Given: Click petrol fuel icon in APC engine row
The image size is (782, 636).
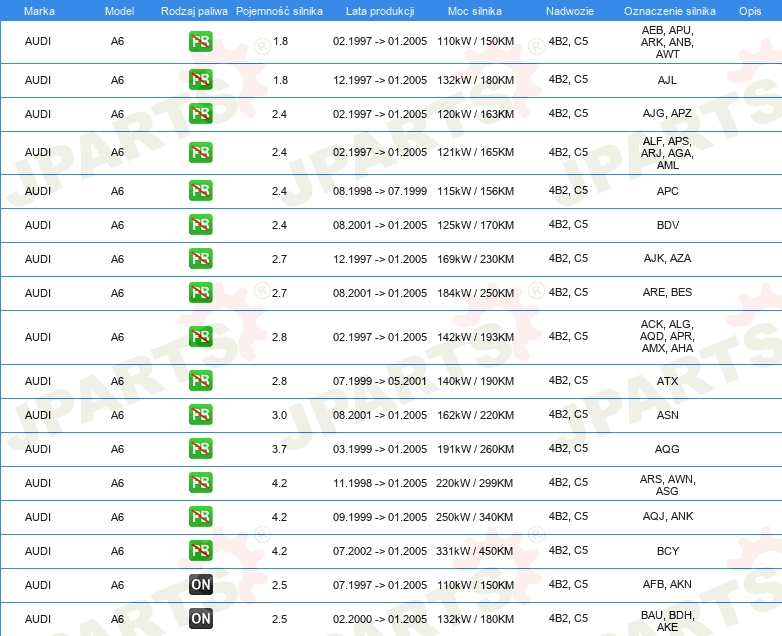Looking at the screenshot, I should pos(200,191).
